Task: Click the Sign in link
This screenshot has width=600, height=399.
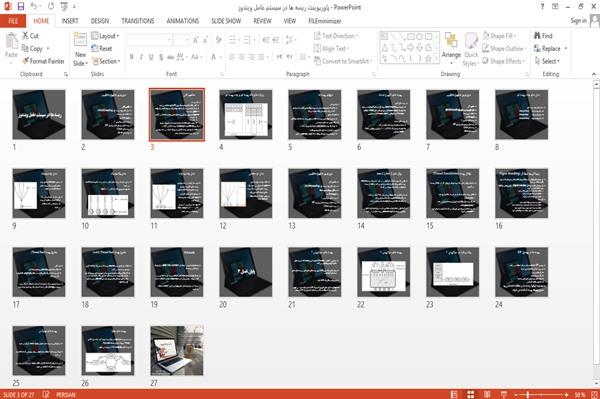Action: point(578,21)
